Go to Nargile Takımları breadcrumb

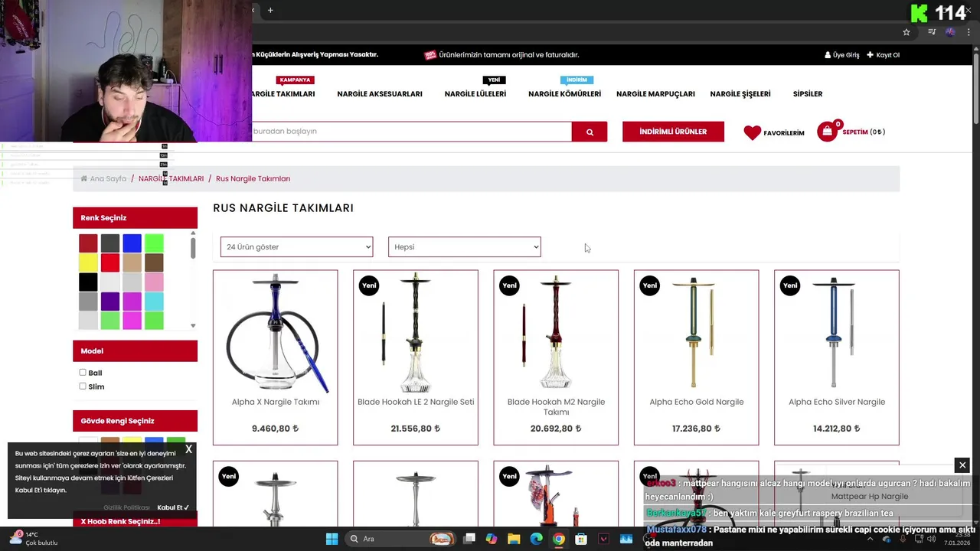point(171,178)
